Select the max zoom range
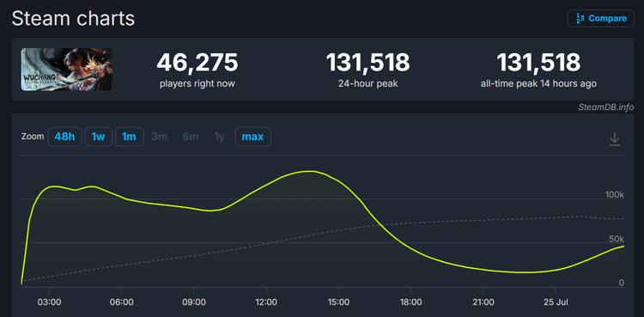 [x=253, y=137]
